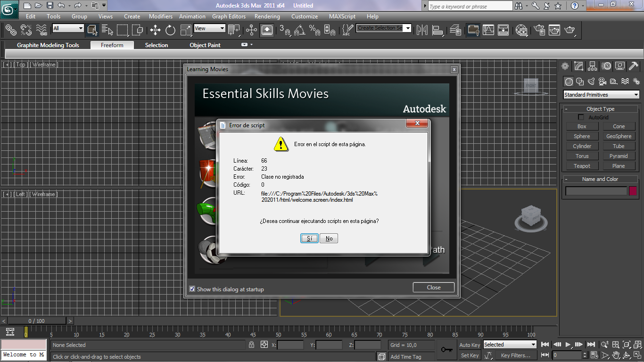The image size is (644, 362).
Task: Open Render Setup teapot icon
Action: [x=539, y=30]
